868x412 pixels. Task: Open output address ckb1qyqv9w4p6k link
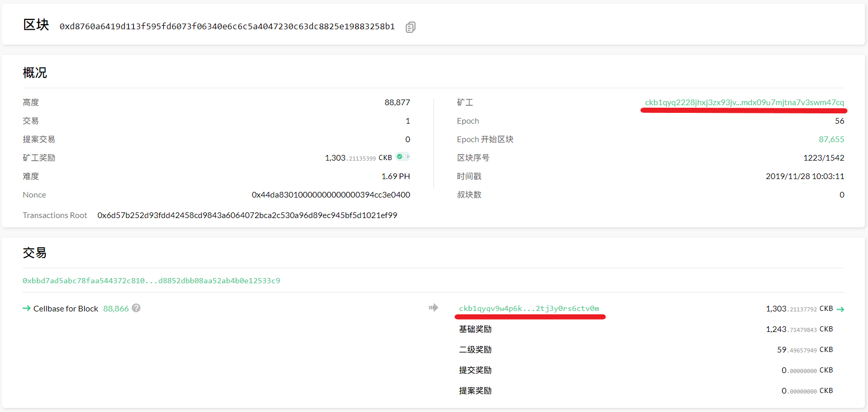529,308
